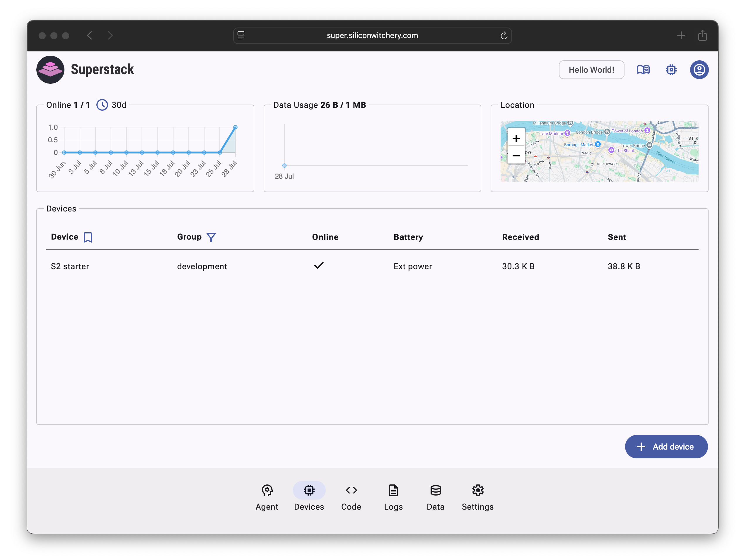
Task: Click the browser forward arrow
Action: click(x=110, y=35)
